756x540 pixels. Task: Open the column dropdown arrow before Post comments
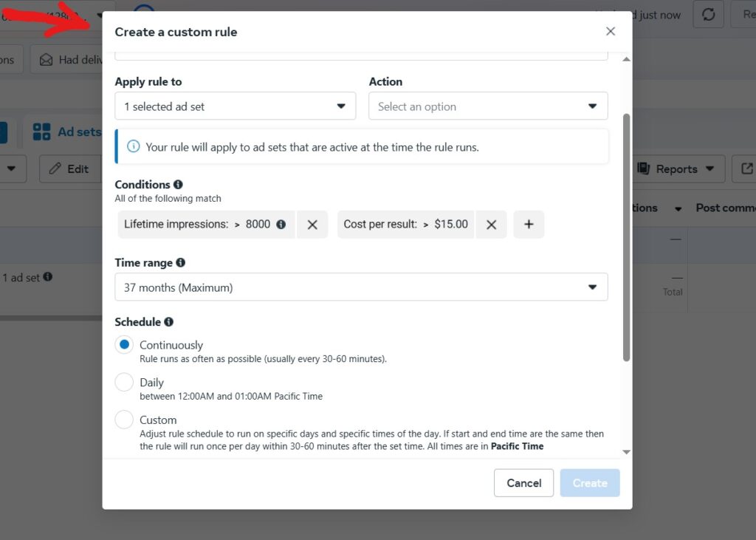(678, 209)
